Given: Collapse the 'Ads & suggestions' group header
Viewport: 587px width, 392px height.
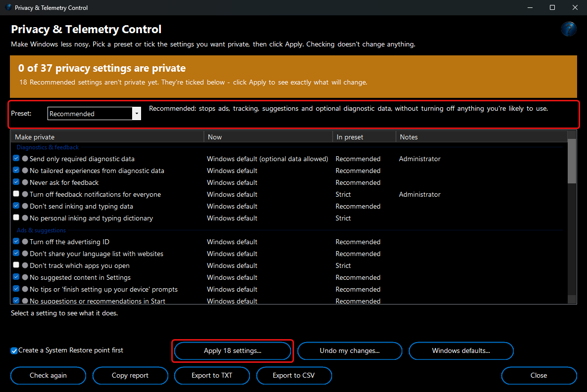Looking at the screenshot, I should [x=41, y=230].
